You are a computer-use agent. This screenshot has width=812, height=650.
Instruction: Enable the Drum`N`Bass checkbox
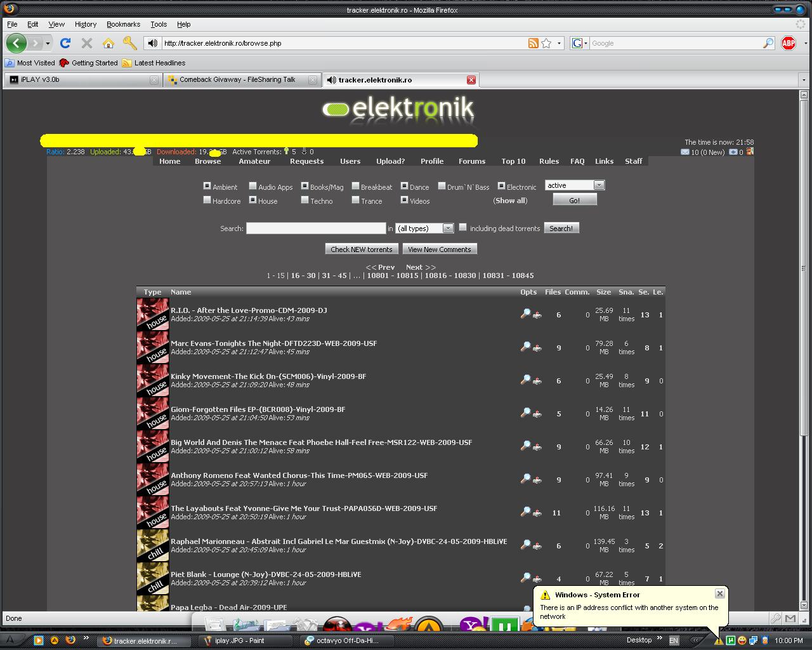[x=442, y=186]
